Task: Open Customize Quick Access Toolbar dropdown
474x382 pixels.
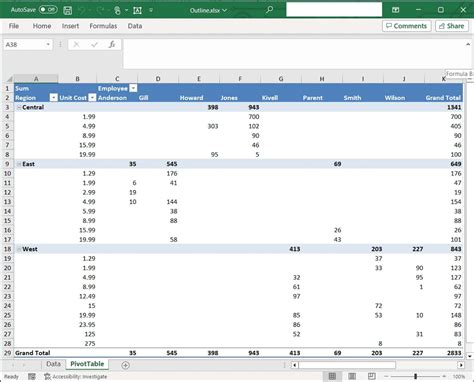Action: coord(151,10)
